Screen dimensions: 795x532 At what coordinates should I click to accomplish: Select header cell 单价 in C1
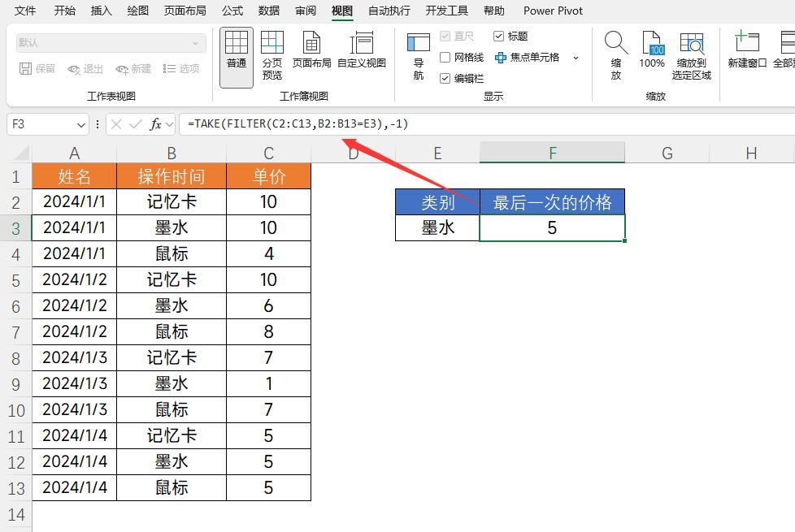click(x=269, y=176)
